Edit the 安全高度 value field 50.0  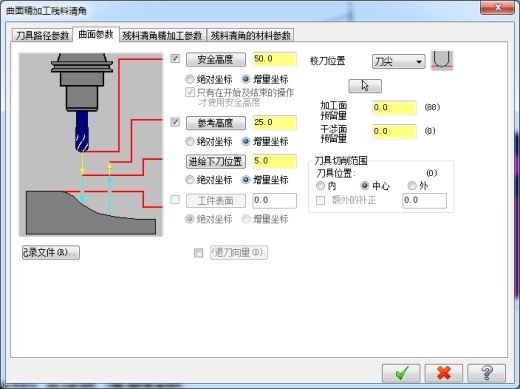(274, 59)
